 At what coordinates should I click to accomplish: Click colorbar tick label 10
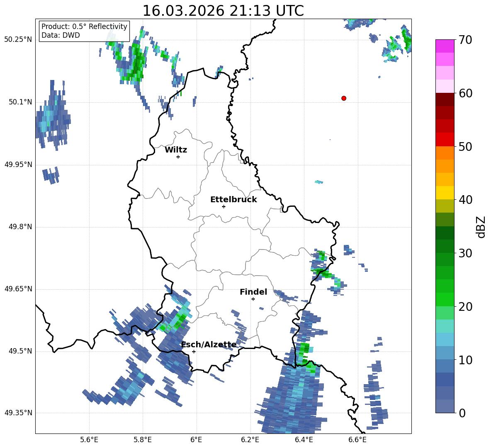(x=465, y=360)
